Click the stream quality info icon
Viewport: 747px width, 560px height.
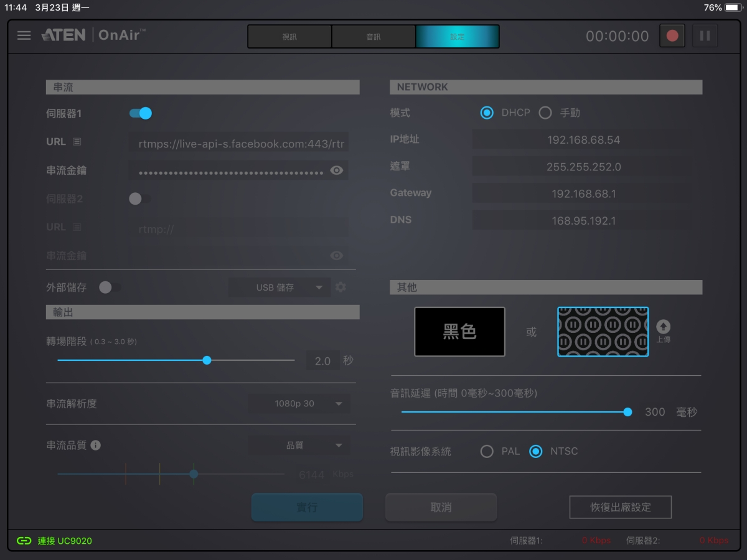[96, 446]
